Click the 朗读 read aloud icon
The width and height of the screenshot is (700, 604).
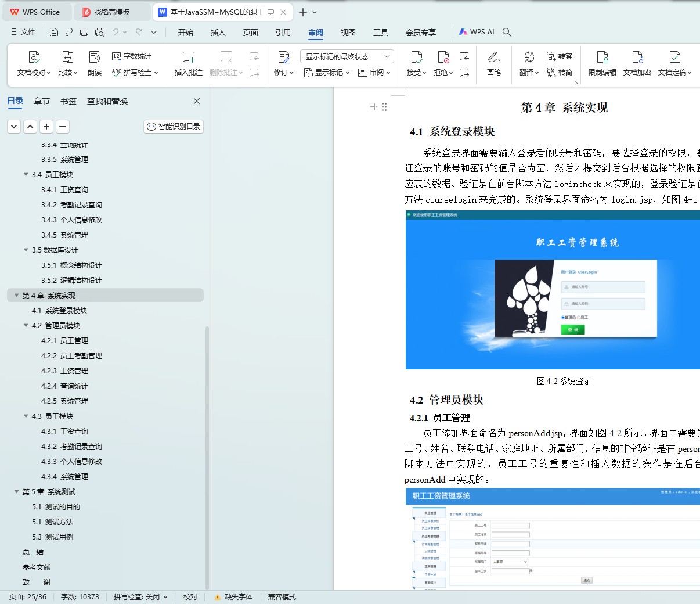click(x=95, y=64)
